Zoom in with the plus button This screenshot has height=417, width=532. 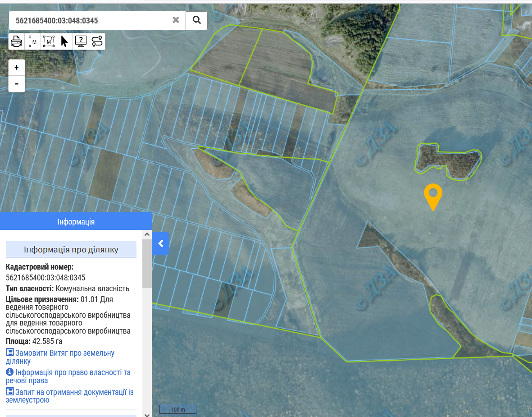[17, 68]
